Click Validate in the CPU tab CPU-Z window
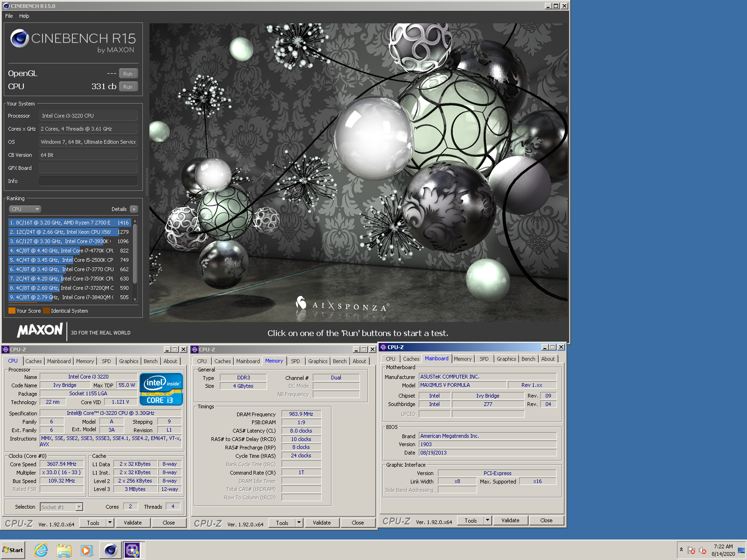Image resolution: width=747 pixels, height=560 pixels. click(133, 523)
